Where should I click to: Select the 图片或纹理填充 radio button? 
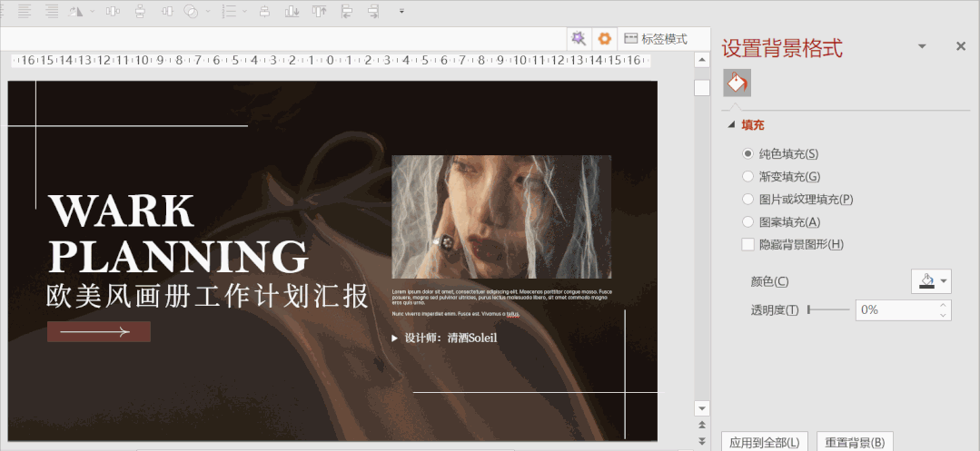[747, 200]
